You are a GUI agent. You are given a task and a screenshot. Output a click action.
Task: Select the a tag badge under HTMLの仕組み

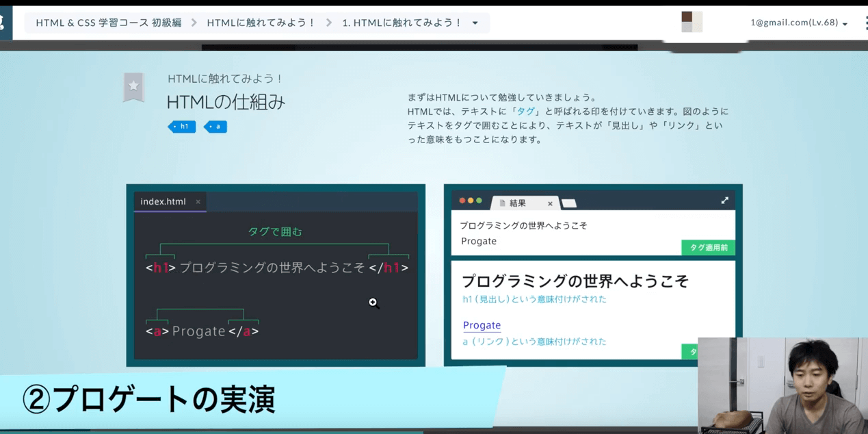tap(215, 126)
